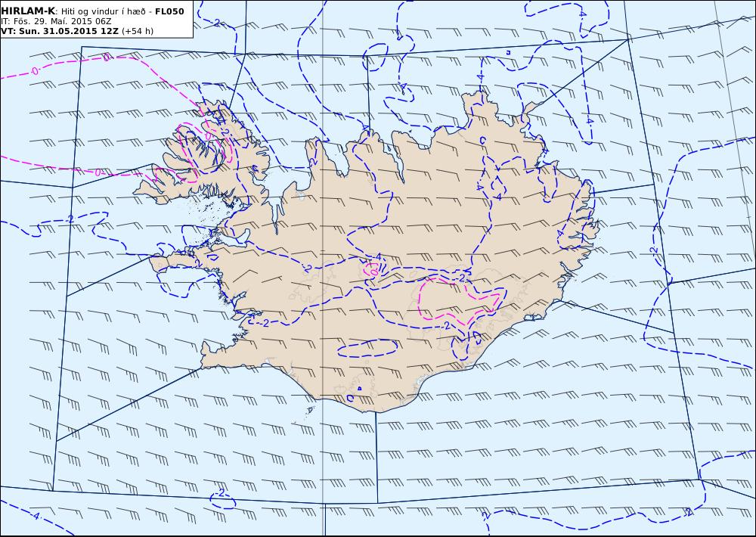Click the 'IT: Fös. 29. Maí. 2015 06Z' line

coord(56,22)
